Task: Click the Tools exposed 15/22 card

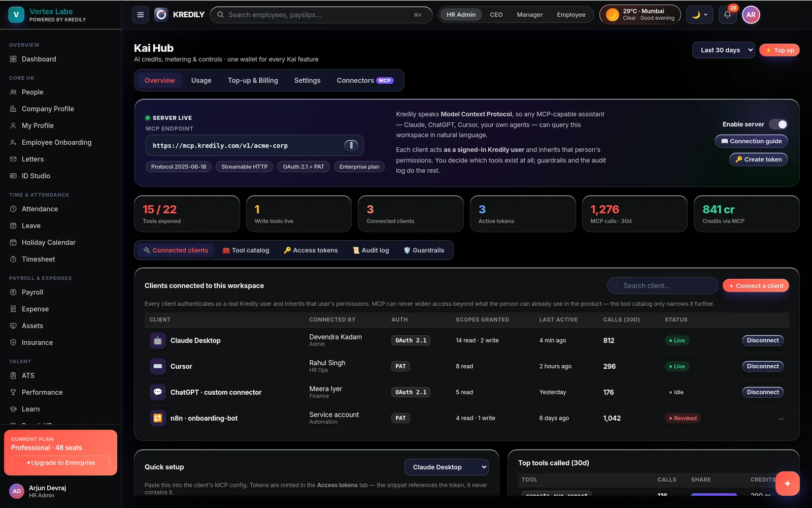Action: click(x=187, y=214)
